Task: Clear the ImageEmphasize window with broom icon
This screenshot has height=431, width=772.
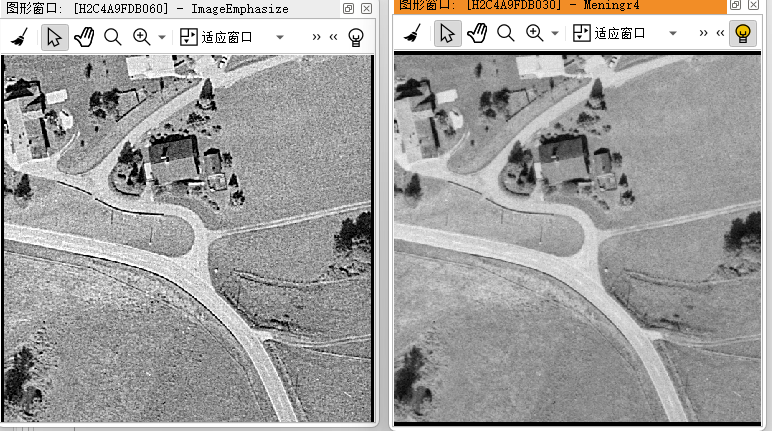Action: [x=19, y=37]
